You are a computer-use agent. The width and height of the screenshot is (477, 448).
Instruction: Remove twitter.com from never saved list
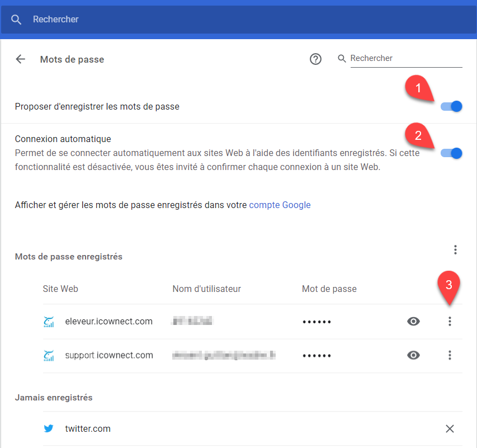click(450, 428)
